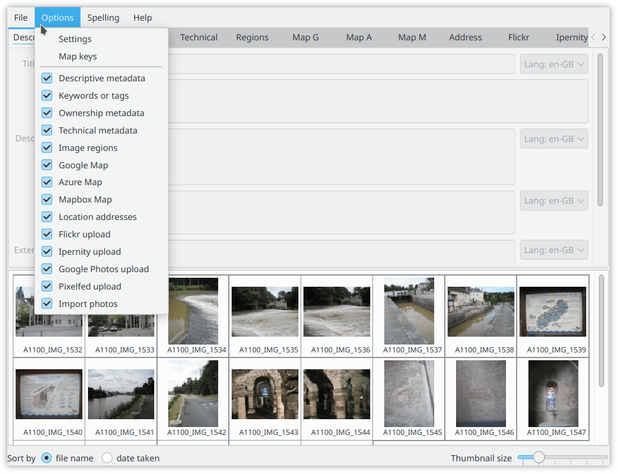Select thumbnail A1100_IMG_1544
Viewport: 618px width, 474px height.
[x=337, y=399]
